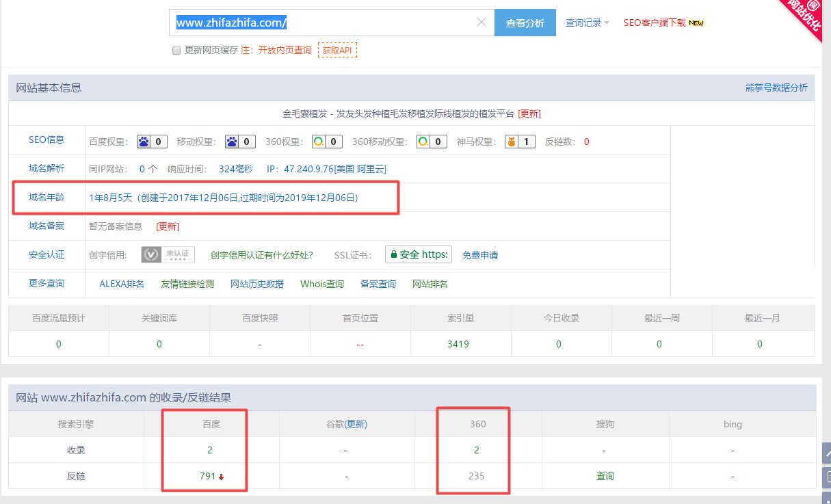Click Baidu 反链 value 791
This screenshot has height=504, width=831.
click(x=208, y=476)
